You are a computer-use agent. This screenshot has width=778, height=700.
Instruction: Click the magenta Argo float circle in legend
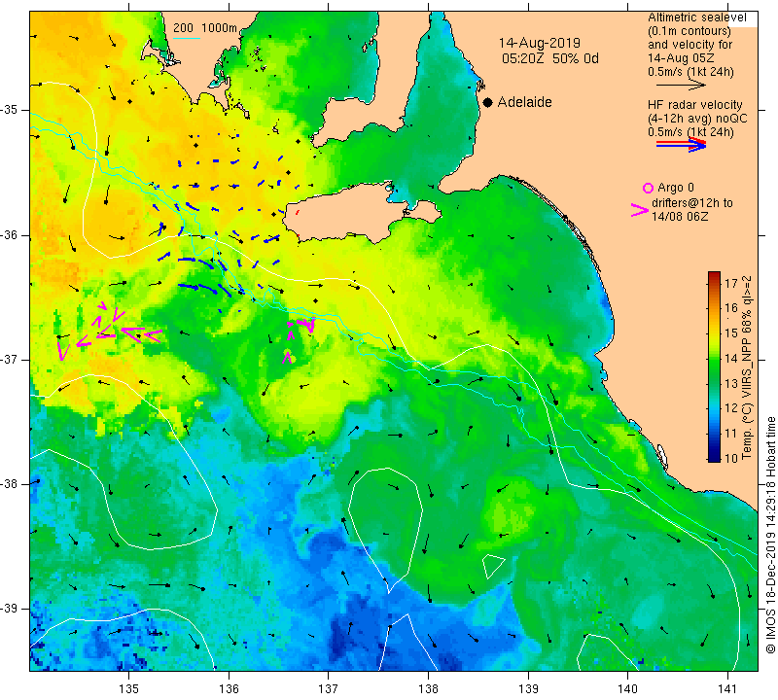point(648,188)
